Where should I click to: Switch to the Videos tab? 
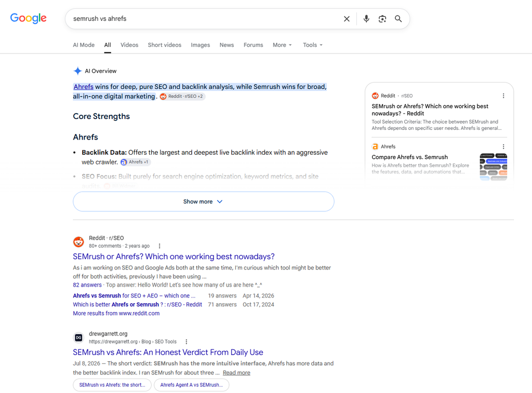coord(129,45)
